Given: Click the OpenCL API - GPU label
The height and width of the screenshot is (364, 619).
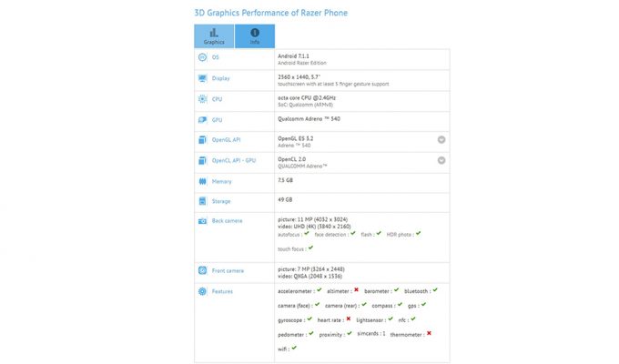Looking at the screenshot, I should click(234, 161).
